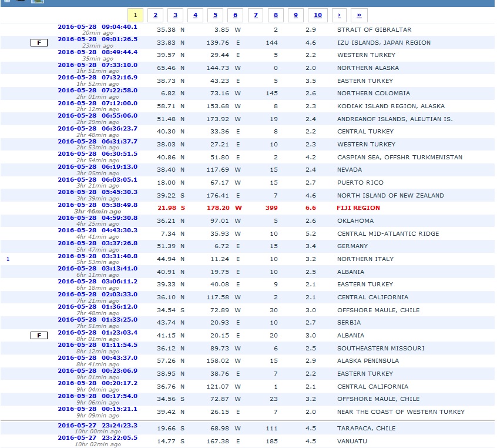Viewport: 497px width, 448px height.
Task: Open the Puerto Rico 06:03:05.1 event
Action: [x=98, y=180]
